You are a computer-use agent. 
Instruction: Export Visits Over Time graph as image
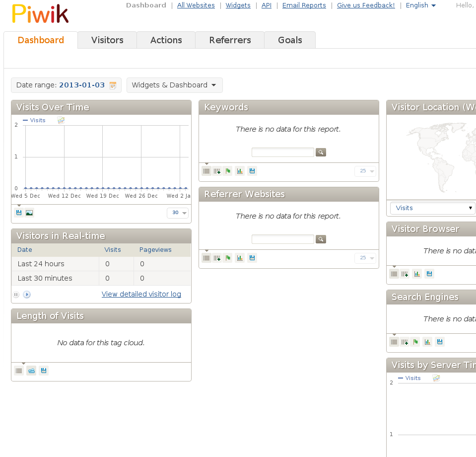tap(29, 213)
